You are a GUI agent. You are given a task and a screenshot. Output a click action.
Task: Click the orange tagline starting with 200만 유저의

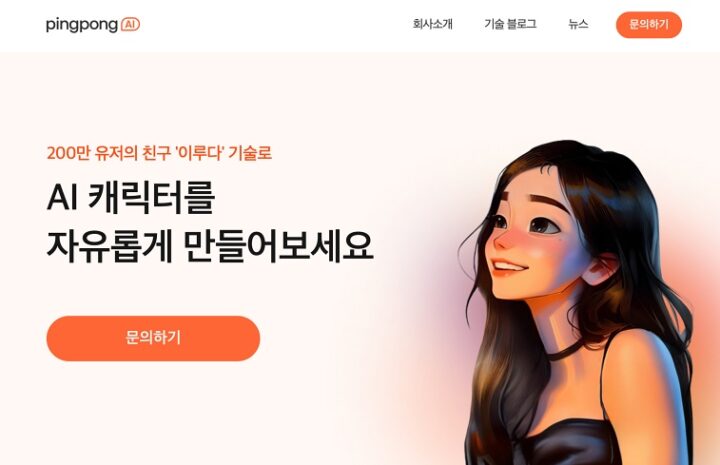[159, 153]
